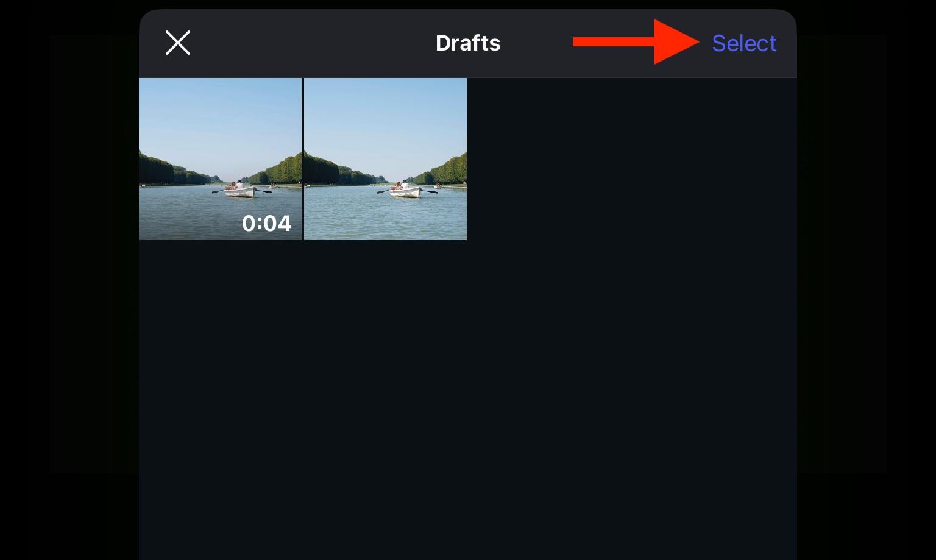936x560 pixels.
Task: Open the 0:04 video draft
Action: [x=220, y=159]
